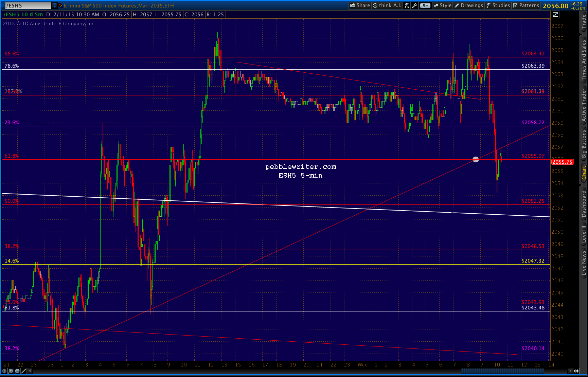Click the R: 1.25 range value
This screenshot has width=588, height=377.
(215, 15)
